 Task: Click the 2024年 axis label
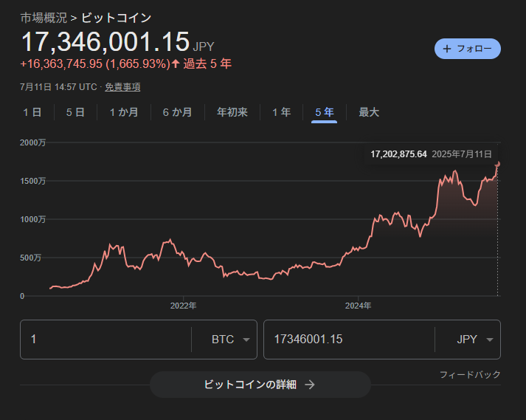click(359, 306)
